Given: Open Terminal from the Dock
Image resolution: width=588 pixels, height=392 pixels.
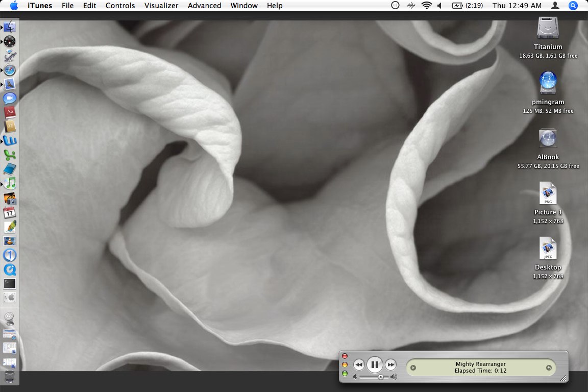Looking at the screenshot, I should tap(10, 284).
